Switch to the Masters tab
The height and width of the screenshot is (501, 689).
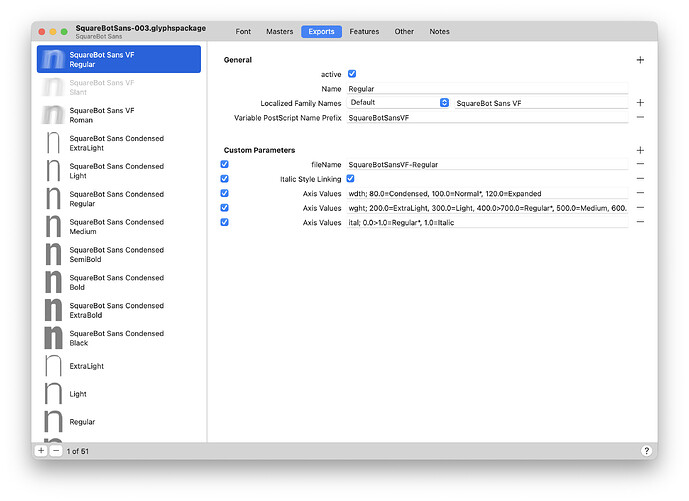click(x=279, y=32)
